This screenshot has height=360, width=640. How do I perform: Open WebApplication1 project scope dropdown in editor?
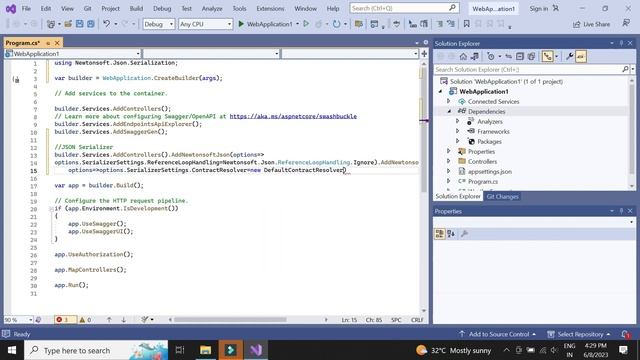coord(73,53)
